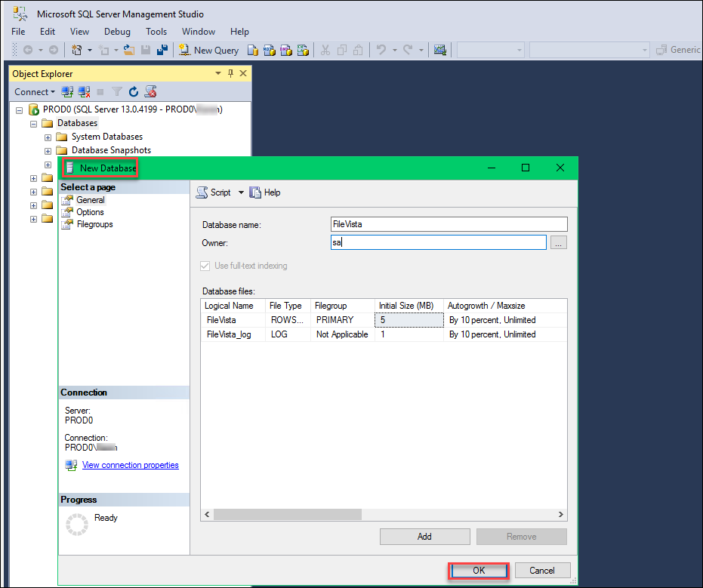Image resolution: width=703 pixels, height=588 pixels.
Task: Click the New Query button
Action: click(x=209, y=50)
